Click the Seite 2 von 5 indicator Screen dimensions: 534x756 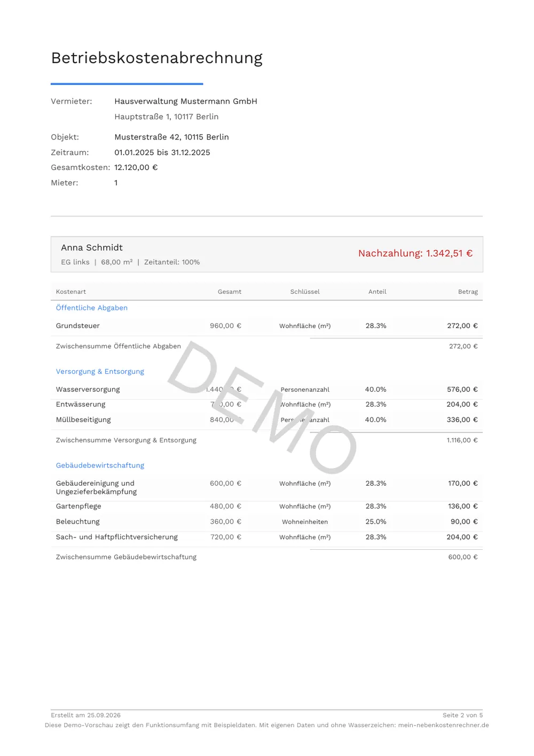(462, 715)
